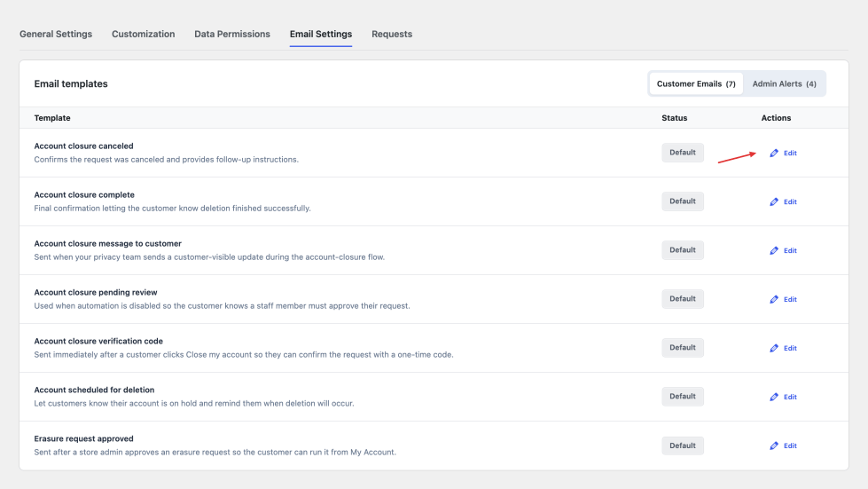The width and height of the screenshot is (868, 489).
Task: Select the 'Account closure canceled' template title
Action: click(83, 146)
